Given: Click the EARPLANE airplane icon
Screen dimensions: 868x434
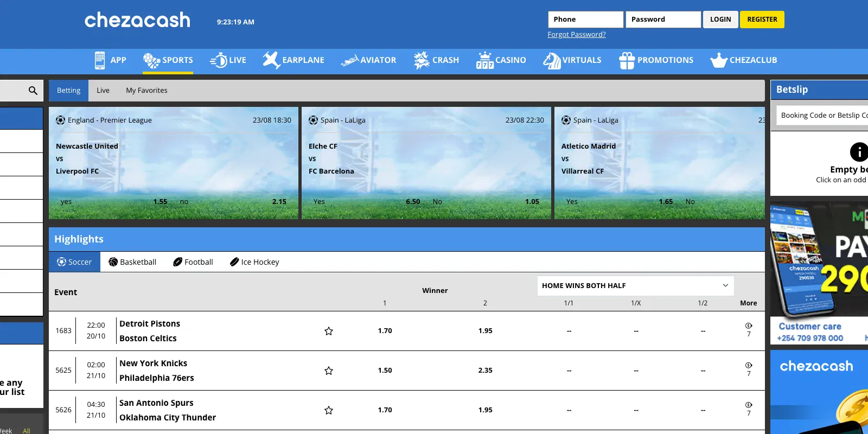Looking at the screenshot, I should (x=271, y=60).
